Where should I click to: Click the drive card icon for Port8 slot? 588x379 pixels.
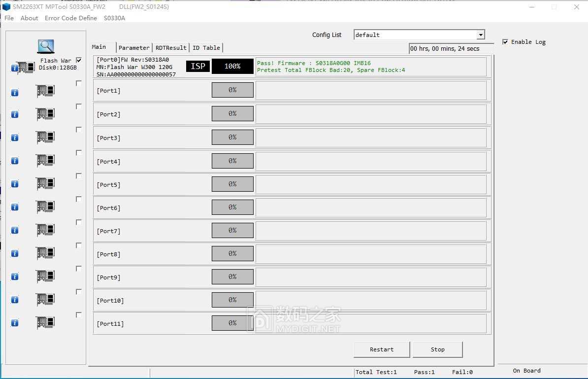click(45, 253)
